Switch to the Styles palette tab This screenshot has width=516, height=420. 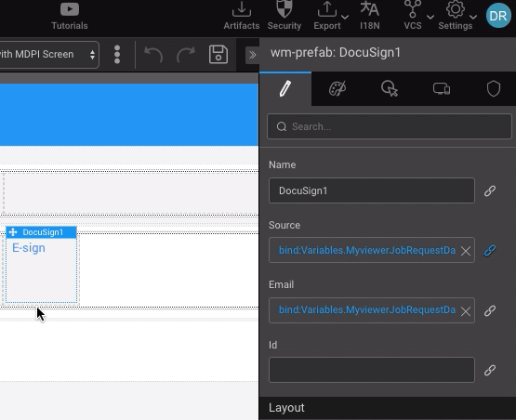(x=337, y=88)
